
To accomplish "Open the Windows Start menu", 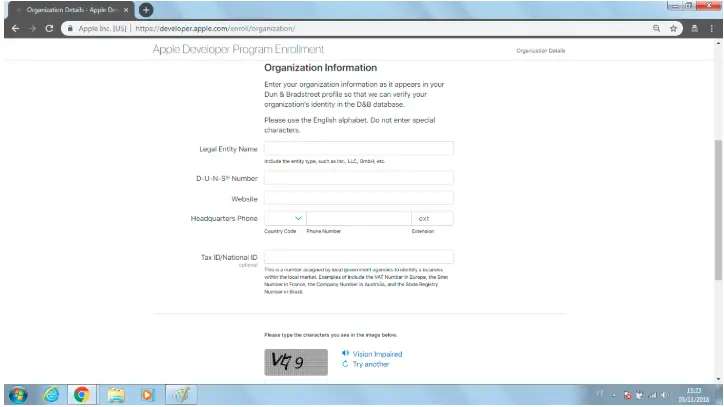I will point(18,395).
